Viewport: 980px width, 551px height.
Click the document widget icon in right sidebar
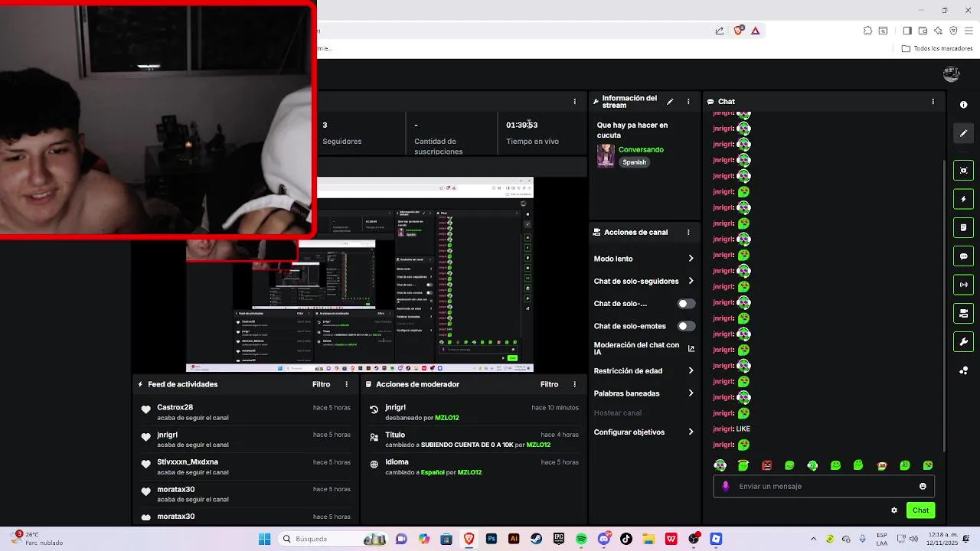(x=963, y=228)
